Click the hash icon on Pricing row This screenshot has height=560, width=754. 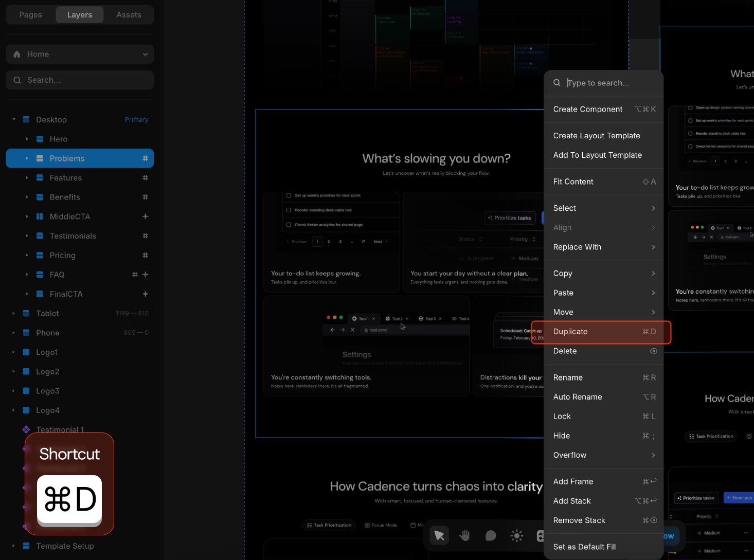pos(145,255)
